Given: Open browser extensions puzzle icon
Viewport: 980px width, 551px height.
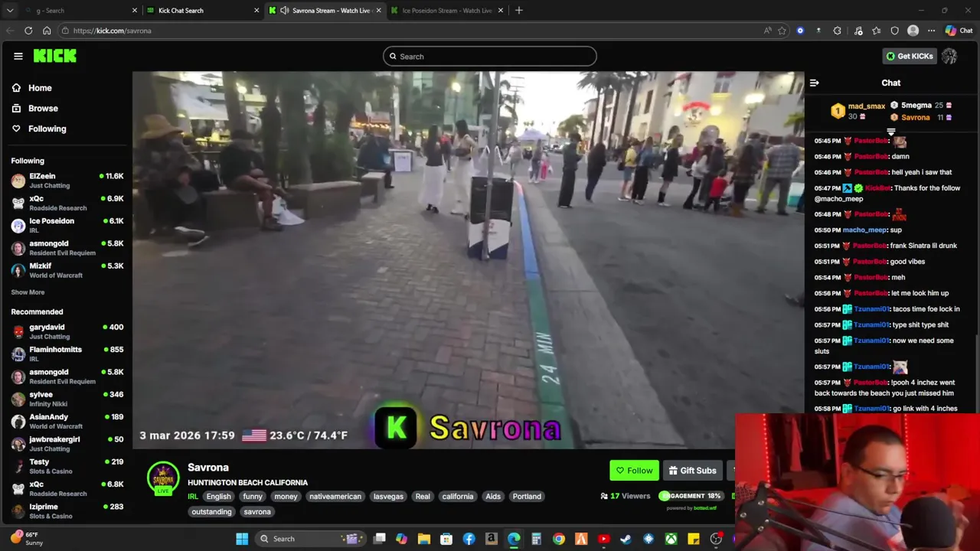Looking at the screenshot, I should (837, 31).
